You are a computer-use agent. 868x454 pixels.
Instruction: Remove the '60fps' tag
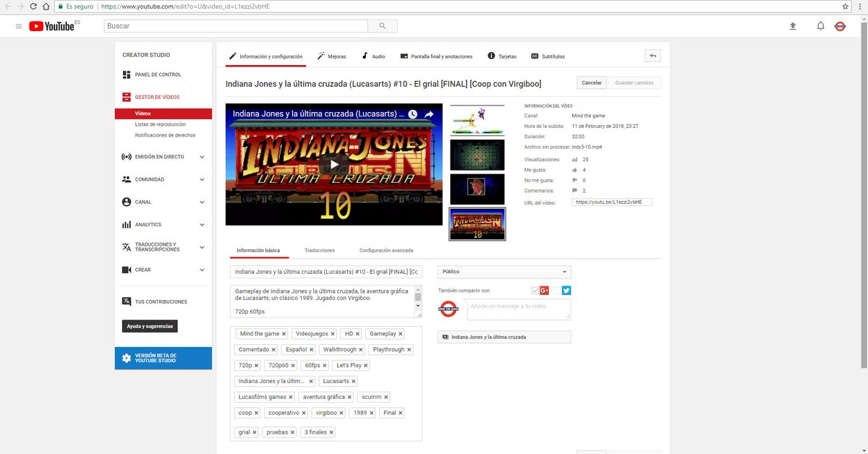[x=325, y=366]
